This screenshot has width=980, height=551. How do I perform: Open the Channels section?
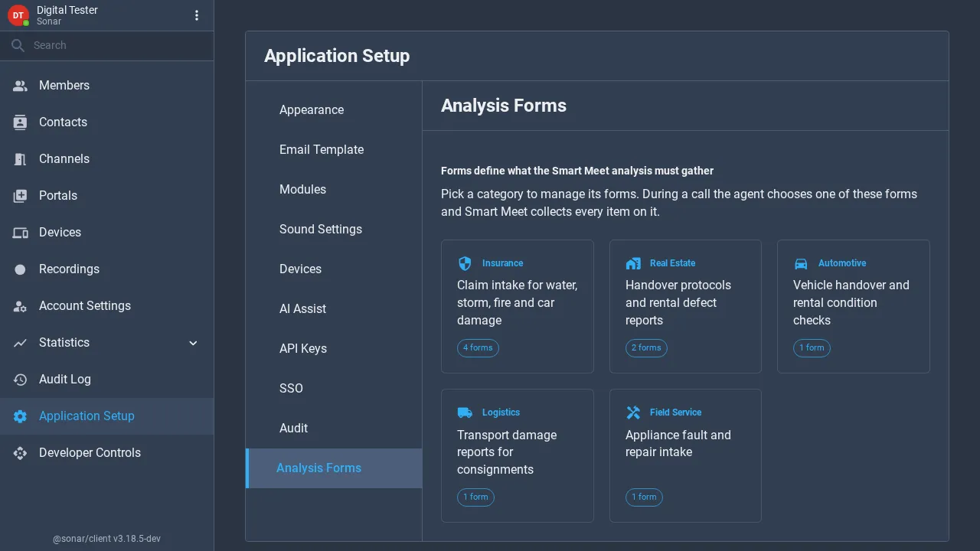click(x=107, y=159)
